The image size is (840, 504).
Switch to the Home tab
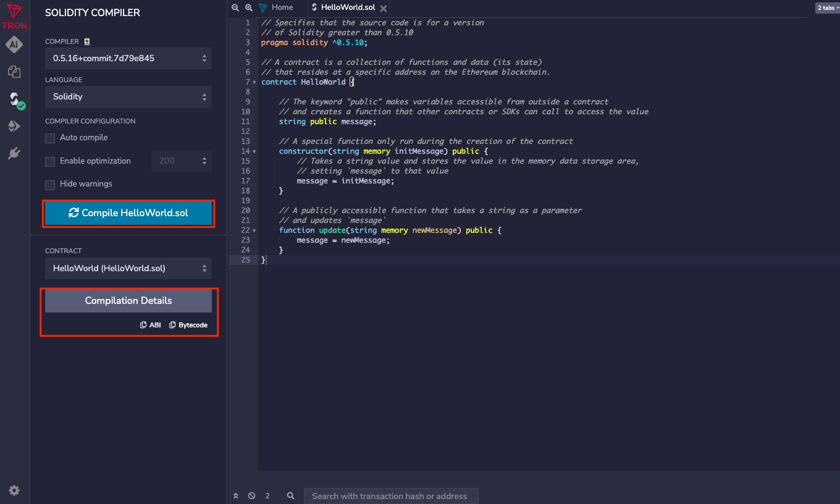[282, 7]
